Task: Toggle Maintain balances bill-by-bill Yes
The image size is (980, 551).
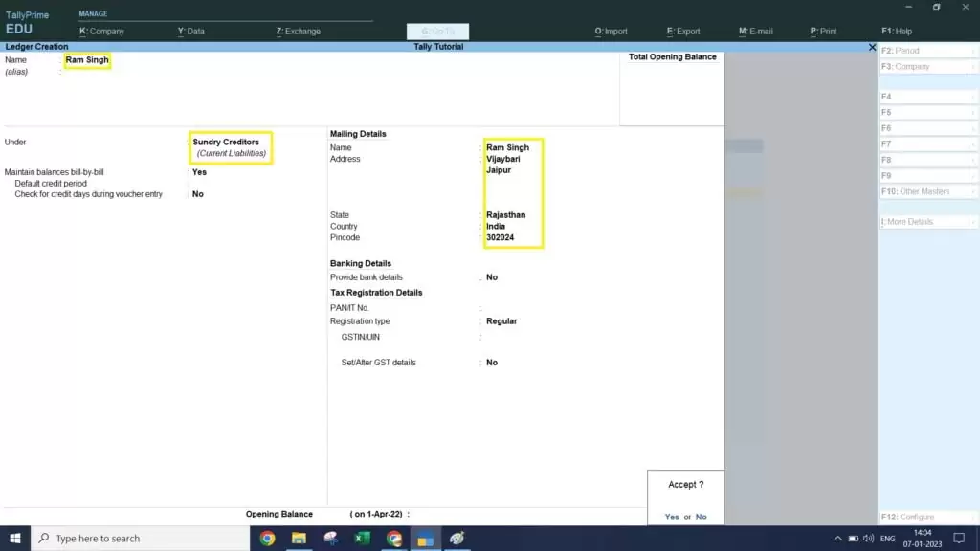Action: [x=199, y=172]
